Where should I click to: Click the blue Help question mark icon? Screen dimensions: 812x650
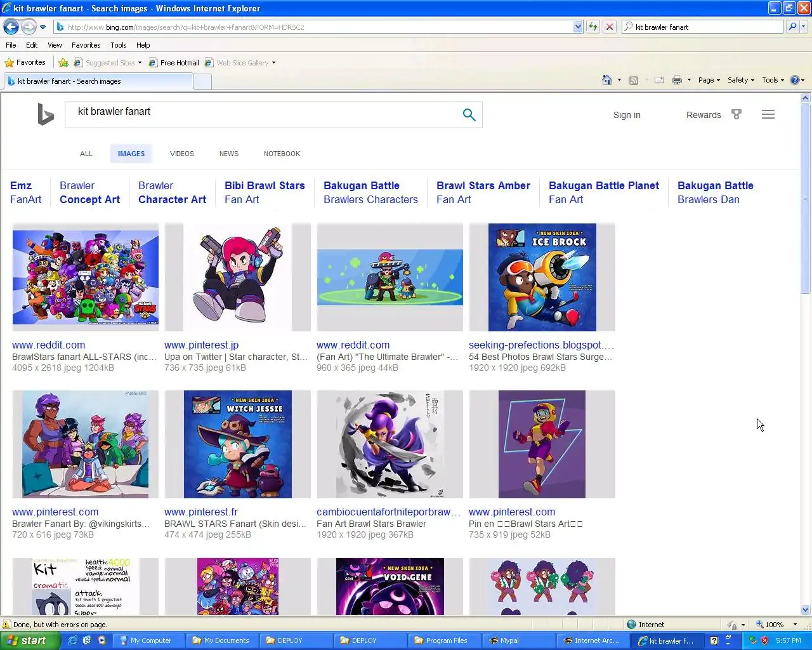tap(795, 80)
